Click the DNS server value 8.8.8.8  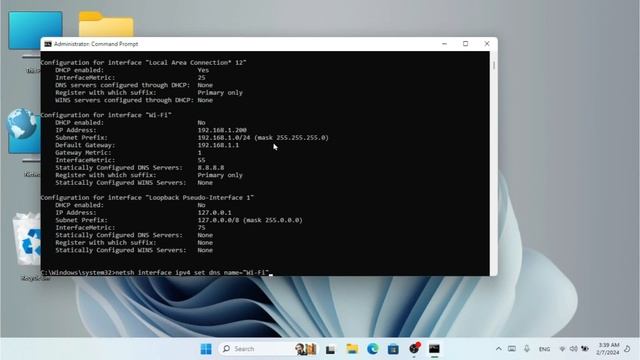(211, 168)
